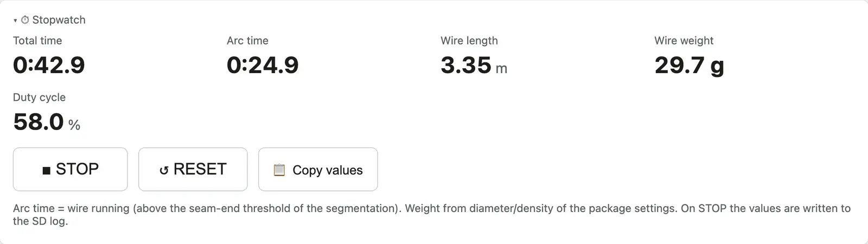Click the Stopwatch section title
868x244 pixels.
click(x=59, y=20)
